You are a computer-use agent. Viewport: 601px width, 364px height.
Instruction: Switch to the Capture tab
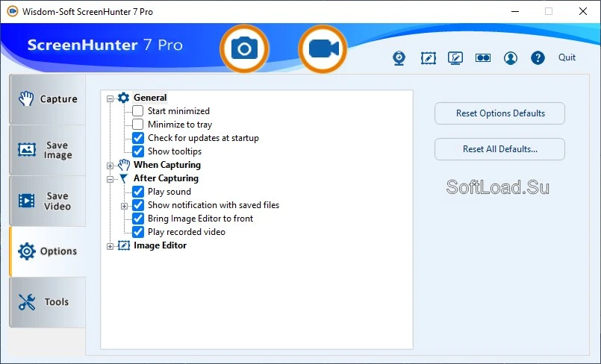48,99
